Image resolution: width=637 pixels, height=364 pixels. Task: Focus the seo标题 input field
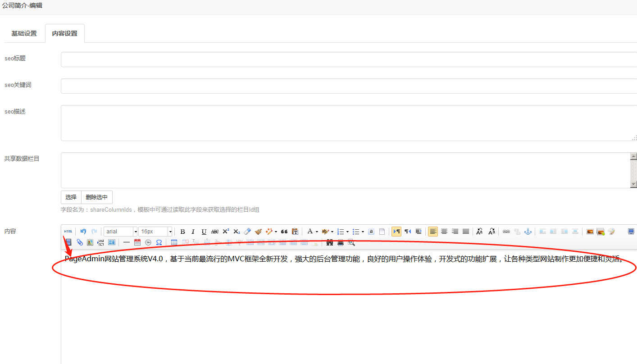tap(349, 59)
